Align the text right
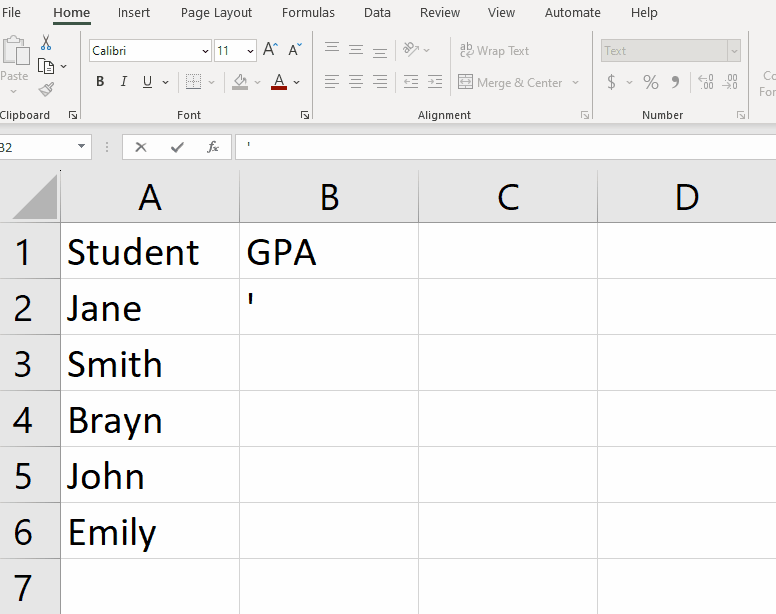 point(380,82)
